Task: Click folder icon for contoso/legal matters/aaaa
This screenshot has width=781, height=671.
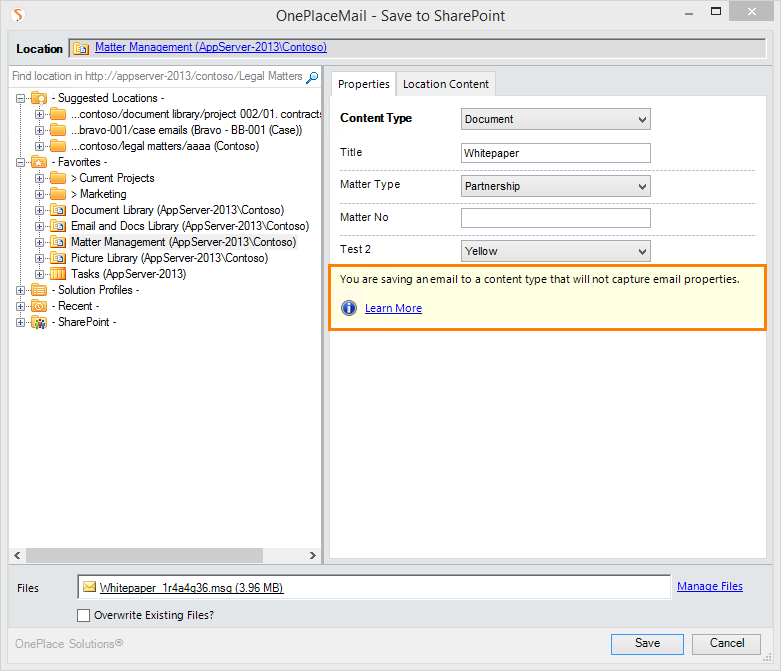Action: [x=58, y=146]
